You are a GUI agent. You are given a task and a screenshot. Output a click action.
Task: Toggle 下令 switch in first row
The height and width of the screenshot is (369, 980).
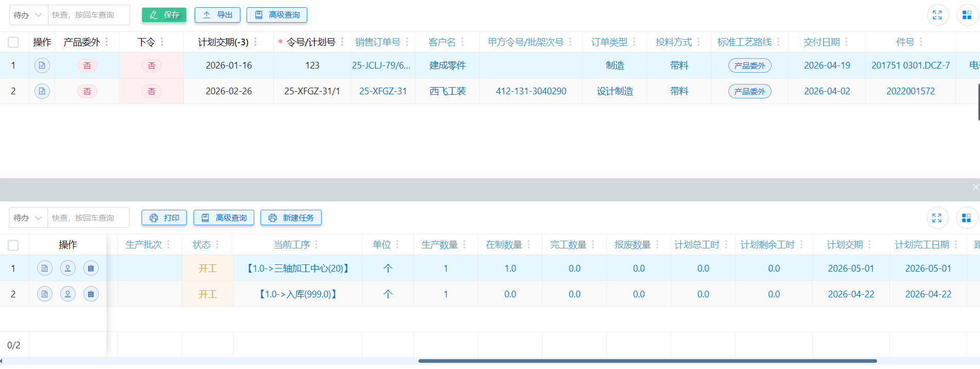pyautogui.click(x=151, y=65)
